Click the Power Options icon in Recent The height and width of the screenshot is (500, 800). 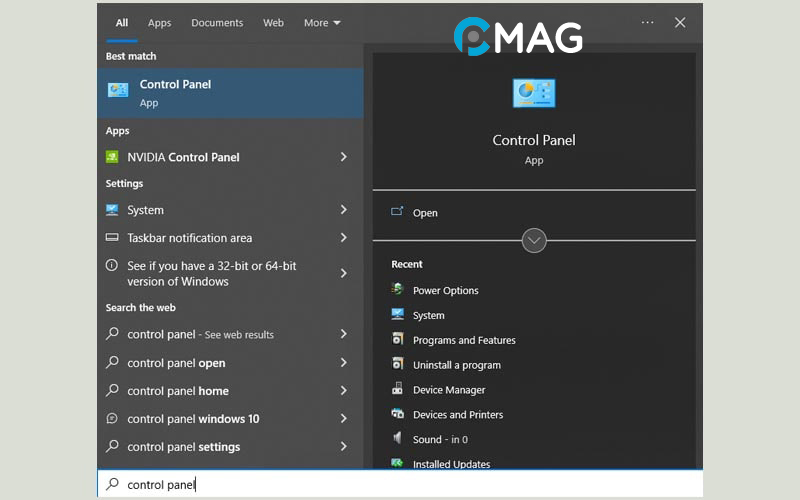(397, 290)
